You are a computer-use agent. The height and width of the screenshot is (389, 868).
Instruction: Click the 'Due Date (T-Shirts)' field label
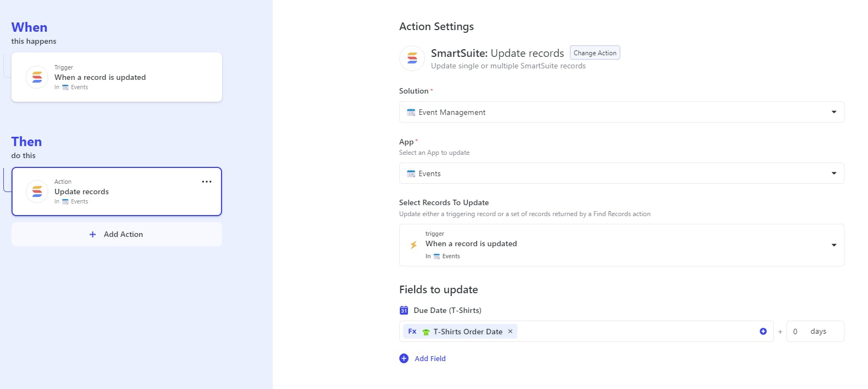point(447,310)
